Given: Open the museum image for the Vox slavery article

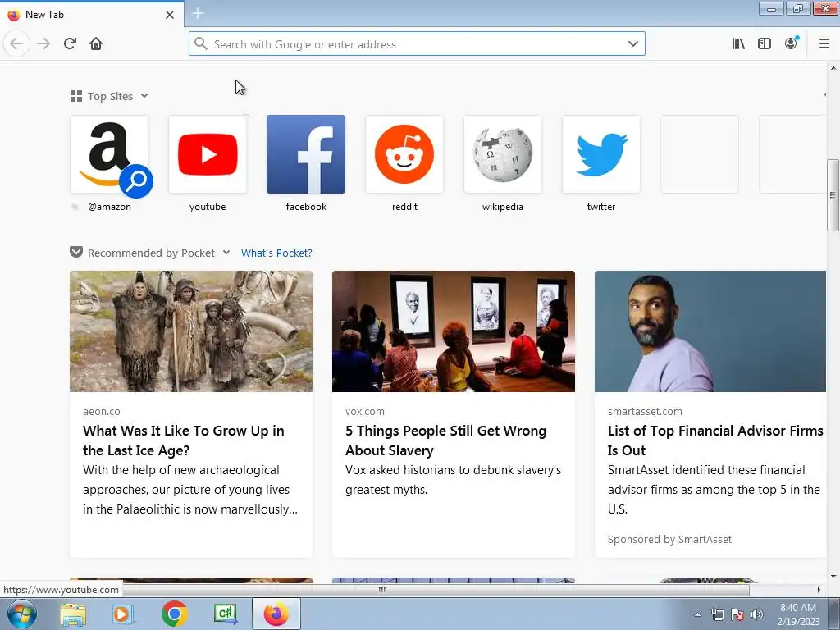Looking at the screenshot, I should tap(453, 331).
